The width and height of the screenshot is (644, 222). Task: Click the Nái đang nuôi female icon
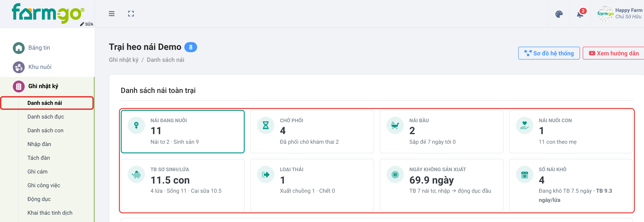[136, 125]
